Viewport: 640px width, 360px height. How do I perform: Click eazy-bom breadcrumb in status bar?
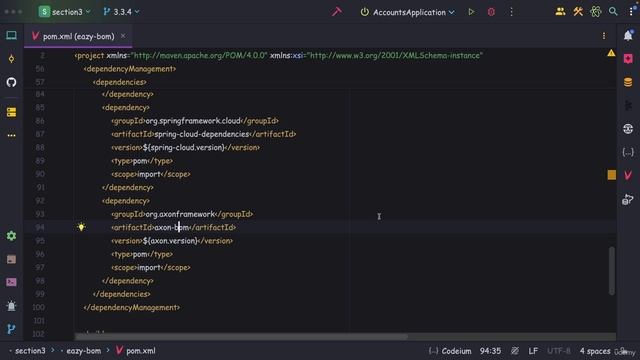point(84,351)
